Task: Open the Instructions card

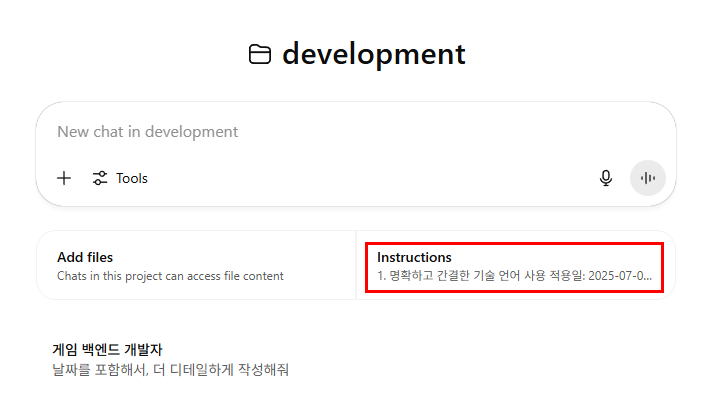Action: [515, 266]
